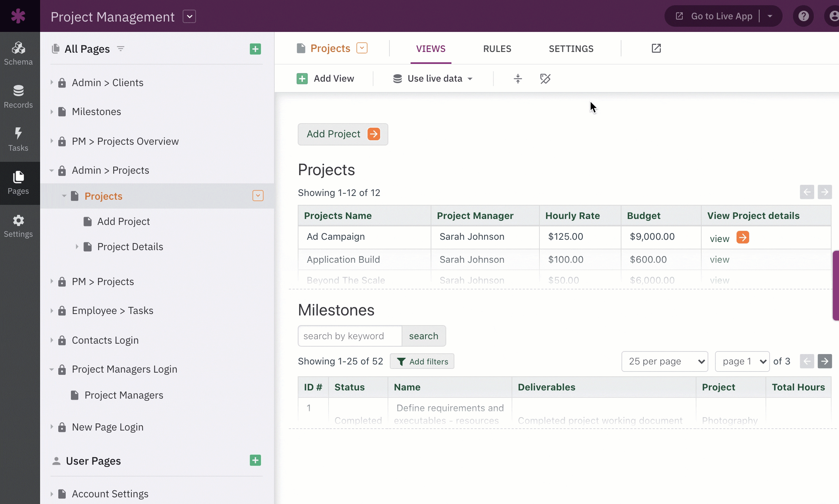The height and width of the screenshot is (504, 839).
Task: Expand the Milestones page tree
Action: coord(52,111)
